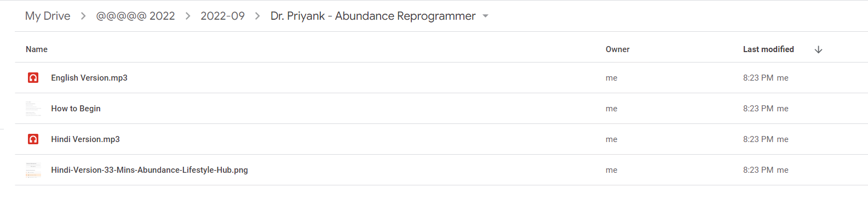Image resolution: width=868 pixels, height=198 pixels.
Task: Select the English Version.mp3 file name
Action: click(89, 78)
